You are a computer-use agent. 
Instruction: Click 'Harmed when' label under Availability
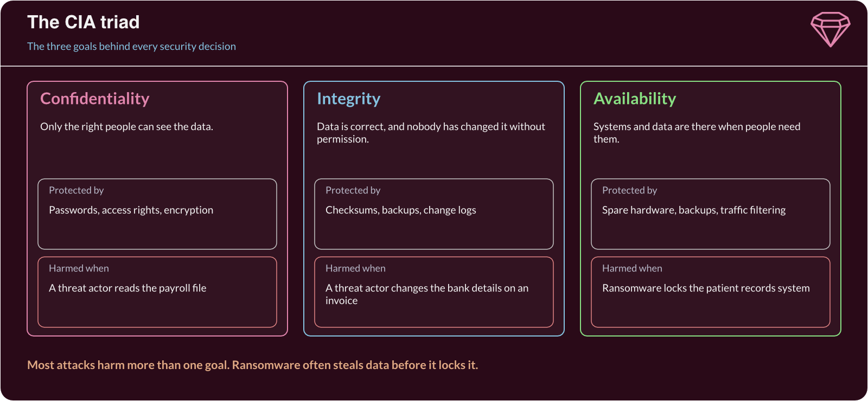coord(632,268)
